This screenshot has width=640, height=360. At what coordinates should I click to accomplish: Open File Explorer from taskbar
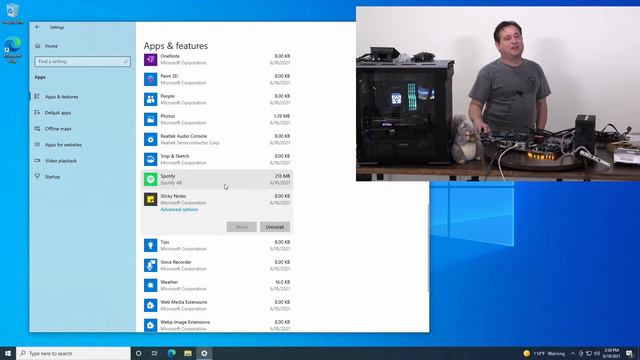(x=188, y=353)
